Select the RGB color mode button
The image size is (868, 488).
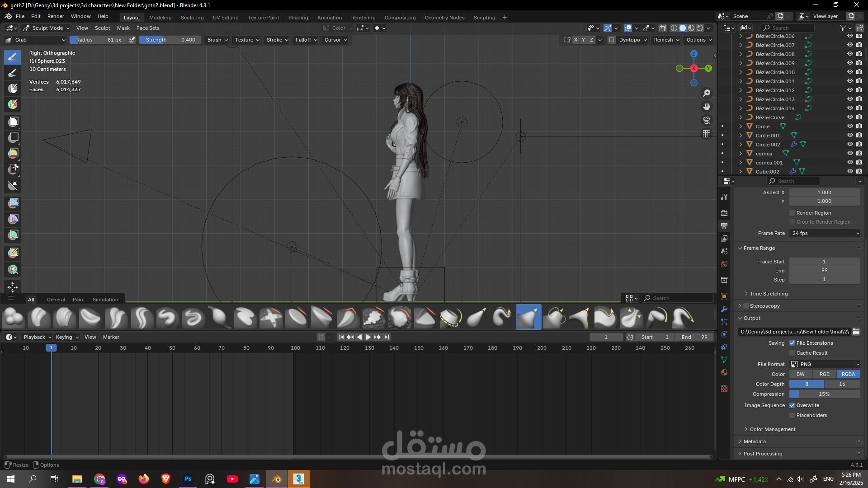tap(824, 374)
